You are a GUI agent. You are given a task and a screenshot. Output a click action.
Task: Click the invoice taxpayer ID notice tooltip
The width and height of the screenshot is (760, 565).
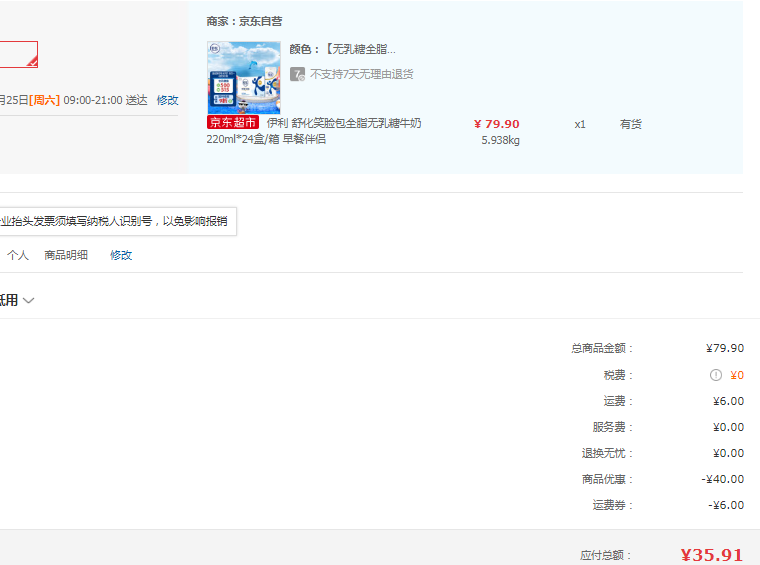118,221
